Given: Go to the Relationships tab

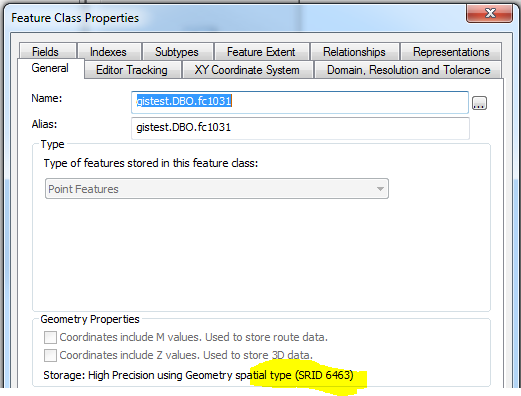Looking at the screenshot, I should [x=354, y=52].
